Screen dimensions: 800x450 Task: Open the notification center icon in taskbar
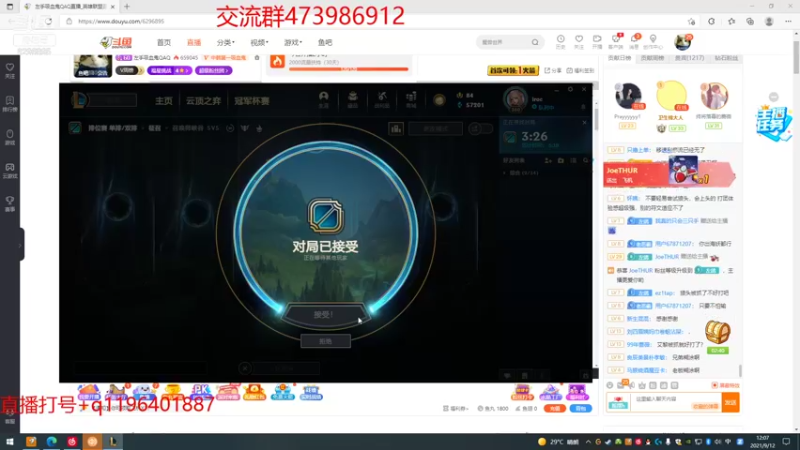tap(786, 442)
